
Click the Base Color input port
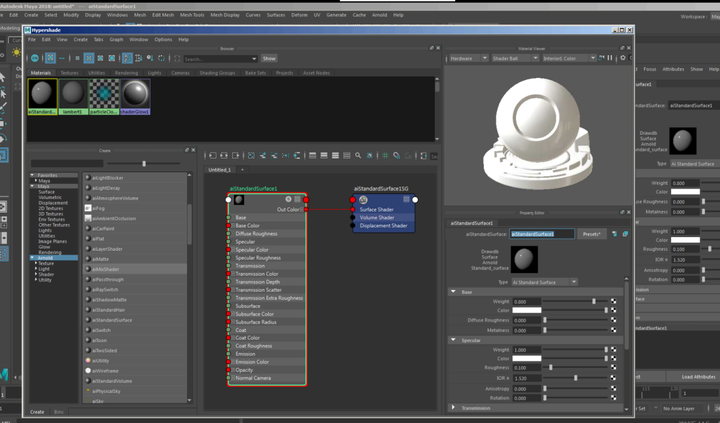coord(229,226)
